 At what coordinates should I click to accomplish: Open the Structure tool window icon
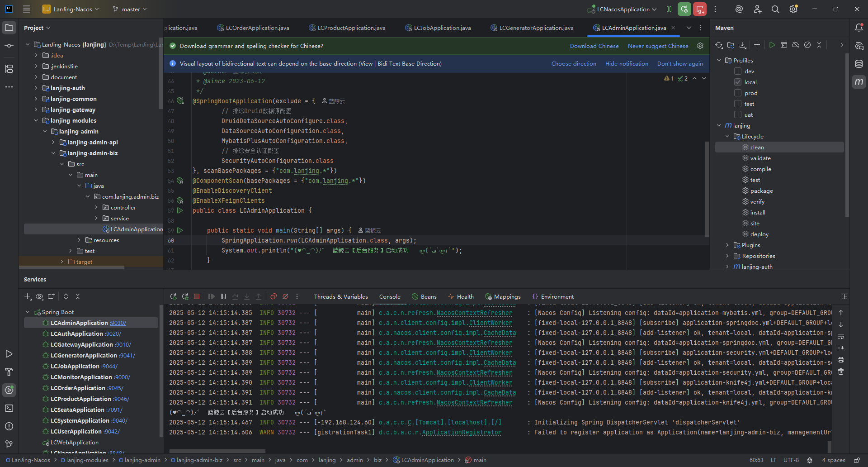[x=9, y=69]
